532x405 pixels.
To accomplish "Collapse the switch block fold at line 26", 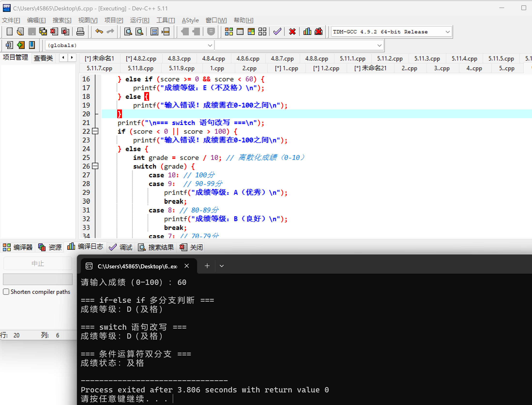I will point(95,166).
